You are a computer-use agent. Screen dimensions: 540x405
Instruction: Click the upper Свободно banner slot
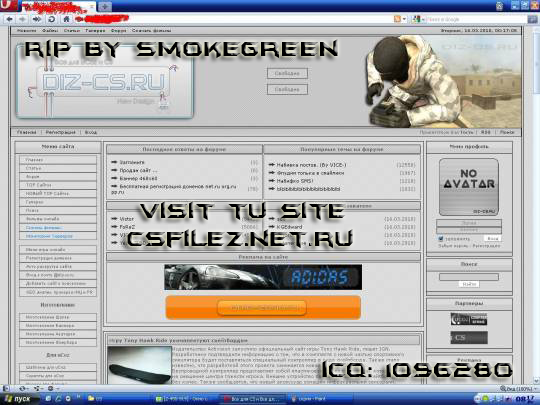(x=287, y=73)
